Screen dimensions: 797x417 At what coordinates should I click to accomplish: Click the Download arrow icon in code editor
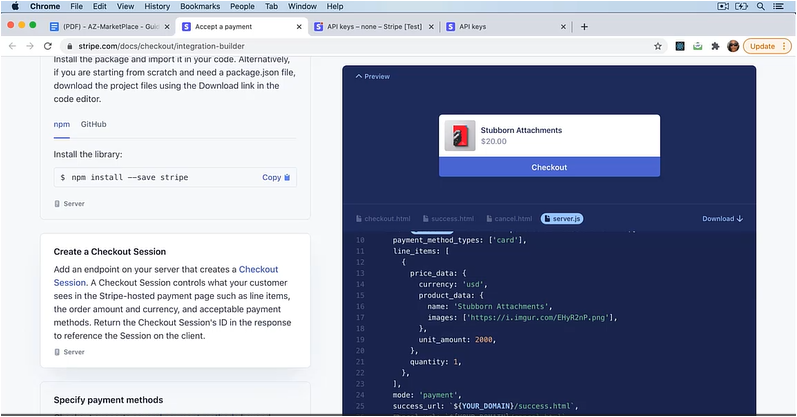[x=740, y=219]
